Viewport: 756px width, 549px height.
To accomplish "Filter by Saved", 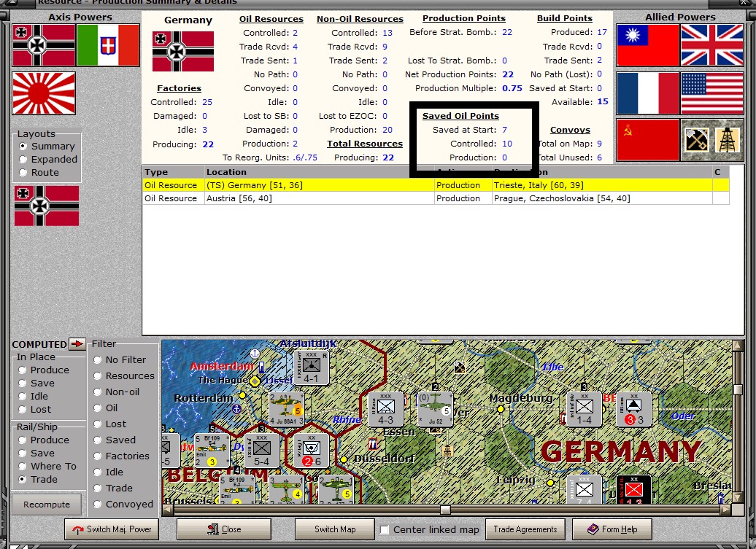I will (97, 440).
